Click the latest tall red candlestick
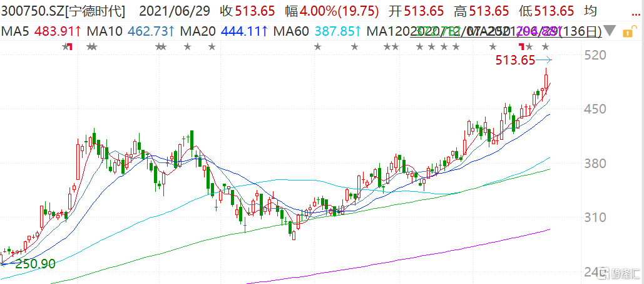The image size is (644, 284). 546,80
